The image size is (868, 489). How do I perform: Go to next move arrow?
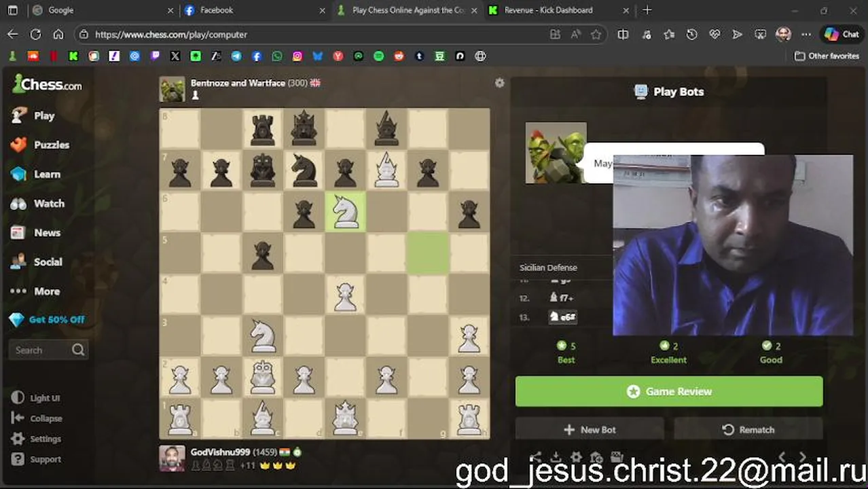tap(802, 458)
